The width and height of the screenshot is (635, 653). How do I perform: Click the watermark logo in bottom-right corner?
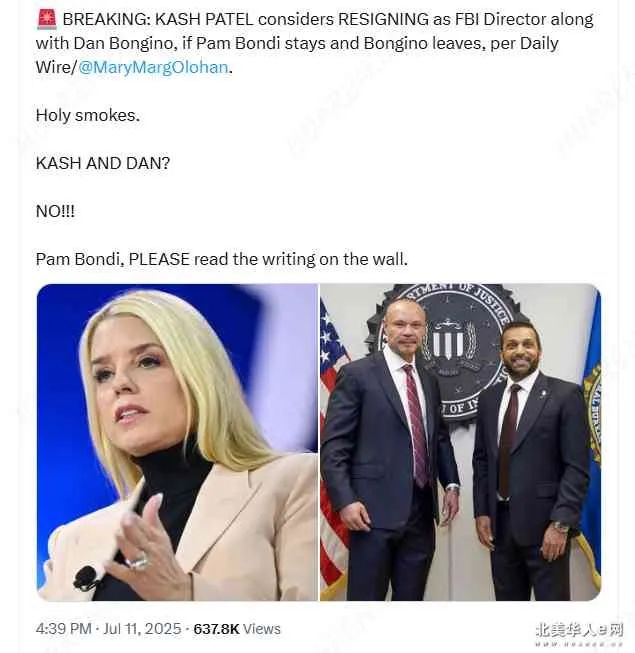579,632
